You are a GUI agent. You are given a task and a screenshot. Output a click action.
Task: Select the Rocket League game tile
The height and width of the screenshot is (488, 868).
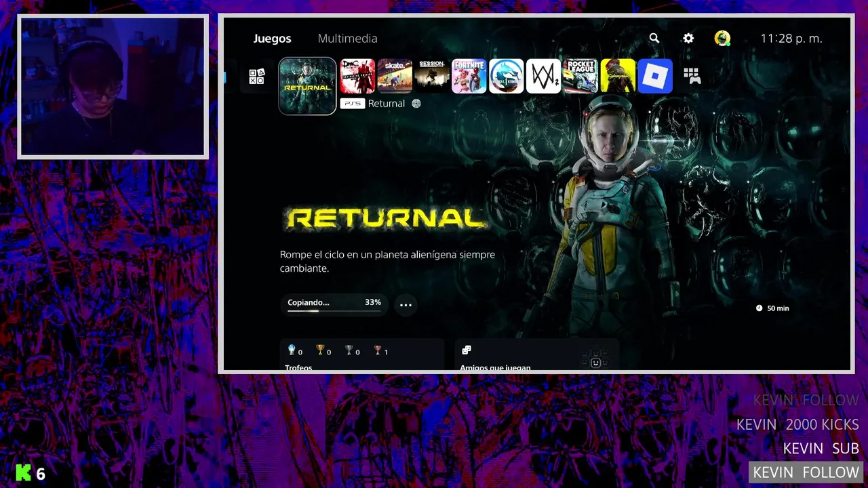tap(581, 76)
